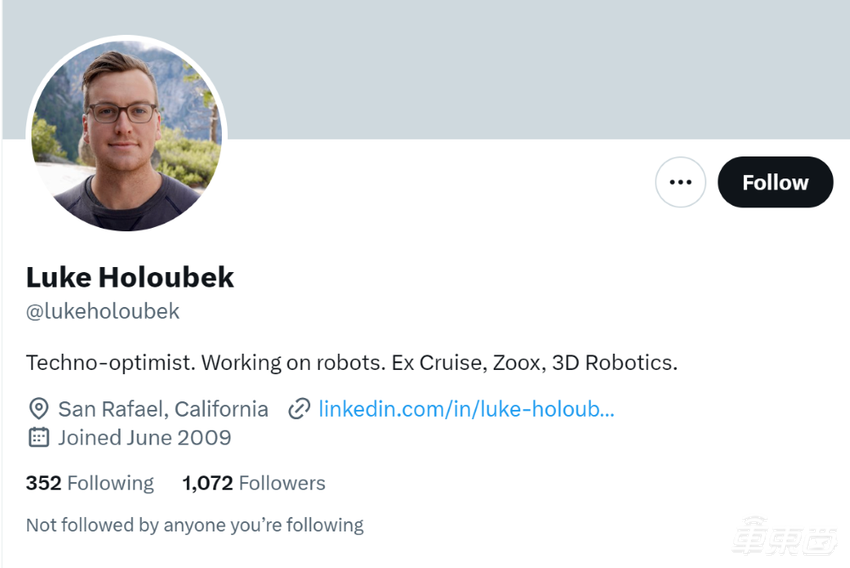View the 1,072 Followers list
The height and width of the screenshot is (568, 850).
coord(254,483)
